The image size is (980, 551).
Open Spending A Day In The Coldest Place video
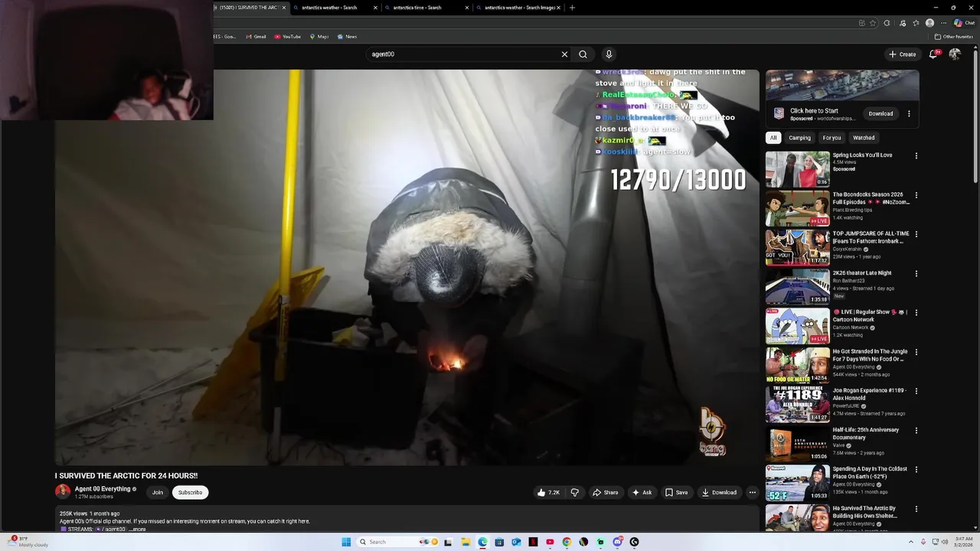(797, 483)
